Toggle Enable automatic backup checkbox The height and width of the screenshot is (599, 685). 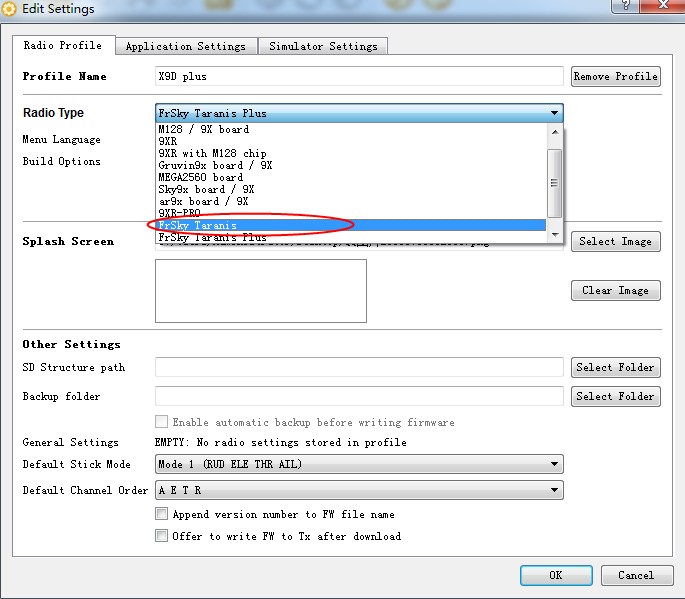pos(161,422)
